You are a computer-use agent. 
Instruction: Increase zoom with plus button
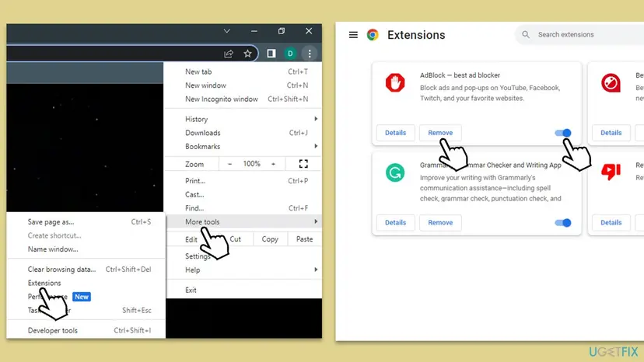click(273, 164)
